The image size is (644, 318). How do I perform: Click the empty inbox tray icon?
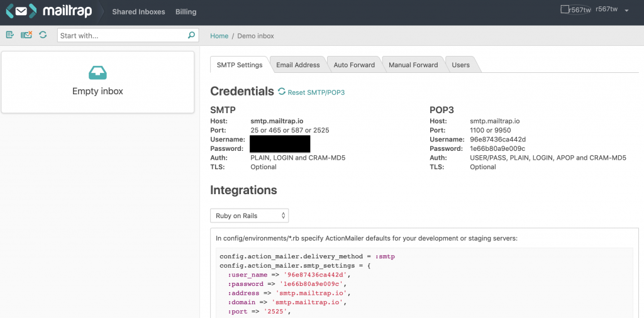(x=97, y=73)
